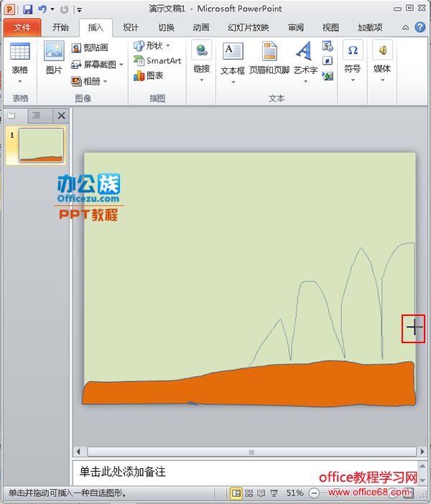
Task: Close the slides pane with X
Action: click(x=62, y=116)
